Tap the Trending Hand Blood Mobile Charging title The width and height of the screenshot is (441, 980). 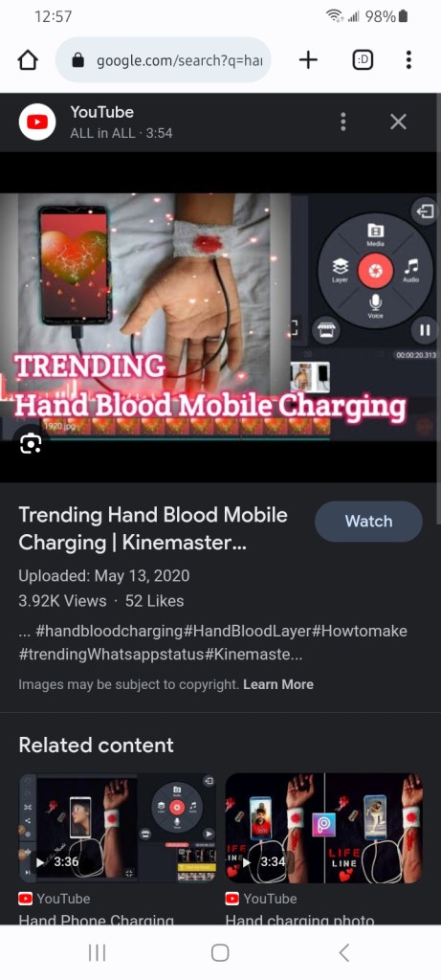click(153, 528)
